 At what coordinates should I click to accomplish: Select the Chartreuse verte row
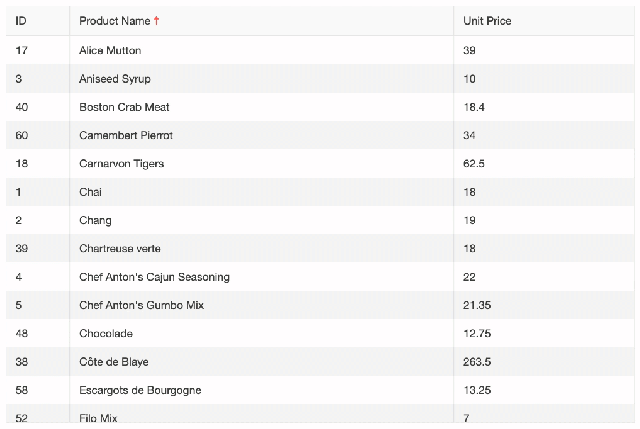click(x=320, y=248)
